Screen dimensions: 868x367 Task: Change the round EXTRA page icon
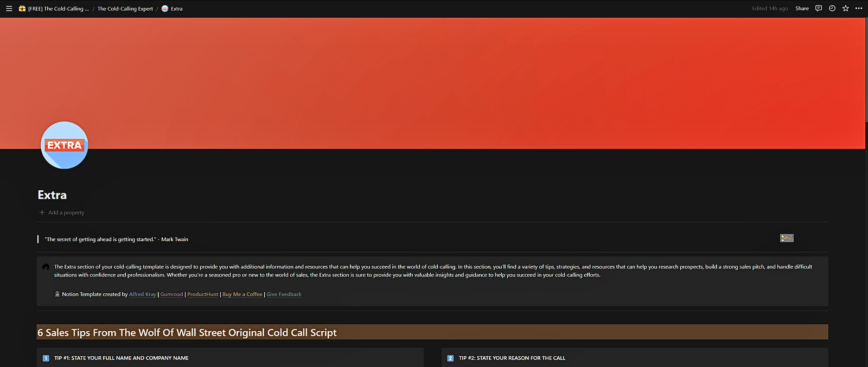[x=65, y=145]
